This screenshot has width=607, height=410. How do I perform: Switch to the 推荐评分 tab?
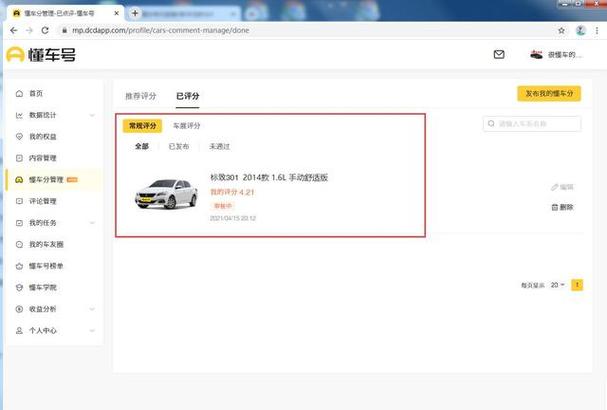(141, 96)
